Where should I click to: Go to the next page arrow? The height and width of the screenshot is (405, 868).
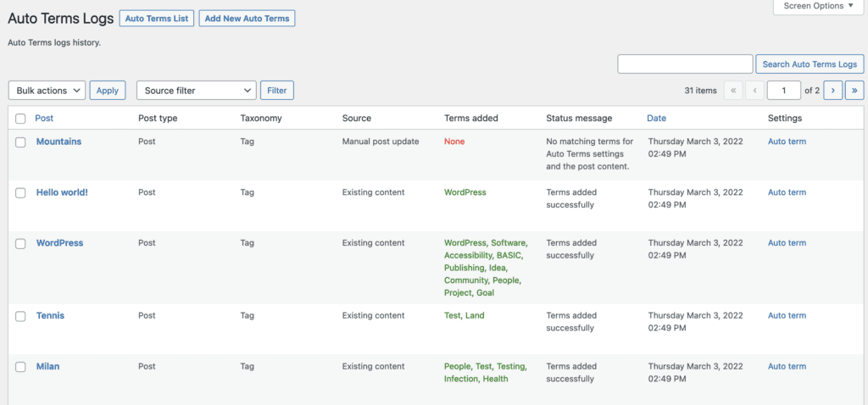click(833, 90)
